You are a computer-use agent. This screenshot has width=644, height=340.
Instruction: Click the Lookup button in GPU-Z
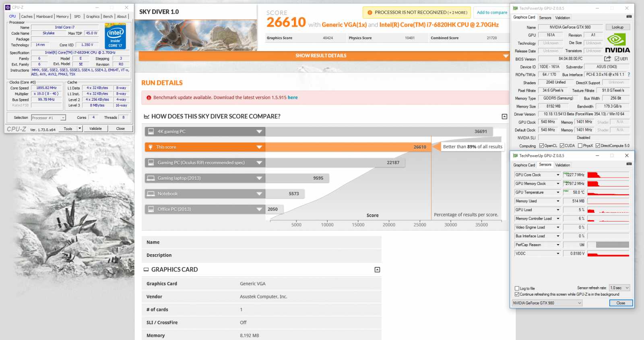(x=617, y=27)
